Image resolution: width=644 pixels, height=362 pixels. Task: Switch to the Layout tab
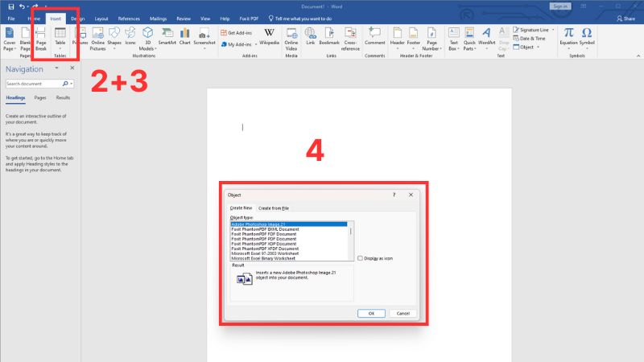pyautogui.click(x=101, y=19)
